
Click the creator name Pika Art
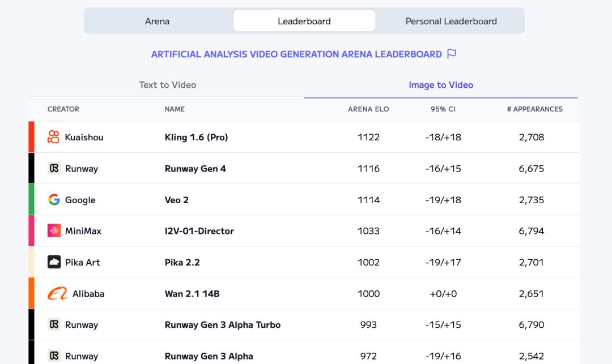click(82, 262)
